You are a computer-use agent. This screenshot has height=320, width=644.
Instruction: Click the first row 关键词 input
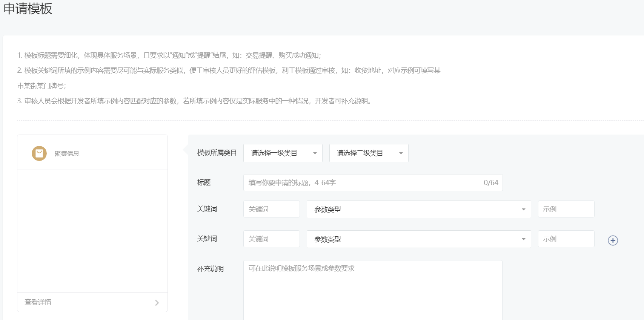coord(271,209)
